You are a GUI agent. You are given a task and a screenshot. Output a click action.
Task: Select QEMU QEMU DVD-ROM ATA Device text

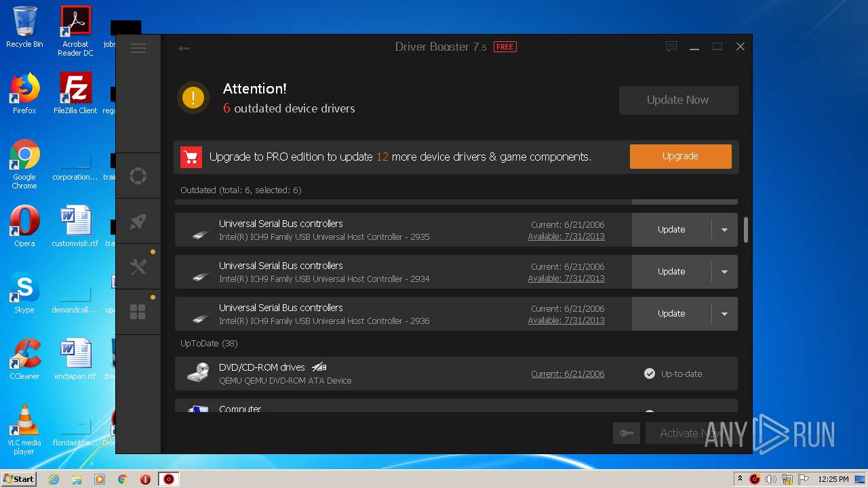point(285,381)
